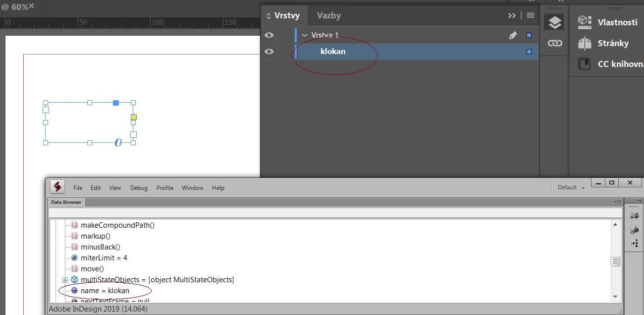Select the Data Browser tab
Image resolution: width=644 pixels, height=315 pixels.
point(66,202)
